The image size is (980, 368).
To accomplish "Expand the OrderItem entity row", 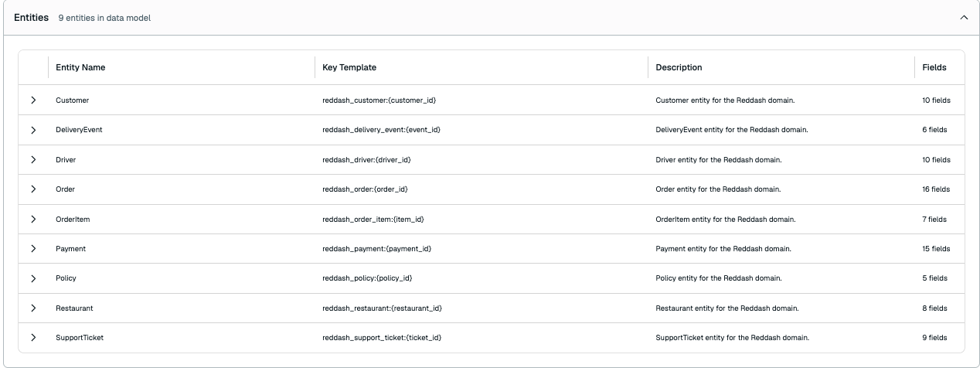I will pyautogui.click(x=33, y=220).
